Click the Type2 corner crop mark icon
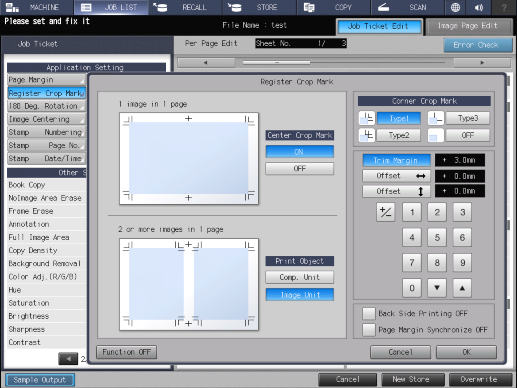Image resolution: width=517 pixels, height=388 pixels. [x=367, y=135]
